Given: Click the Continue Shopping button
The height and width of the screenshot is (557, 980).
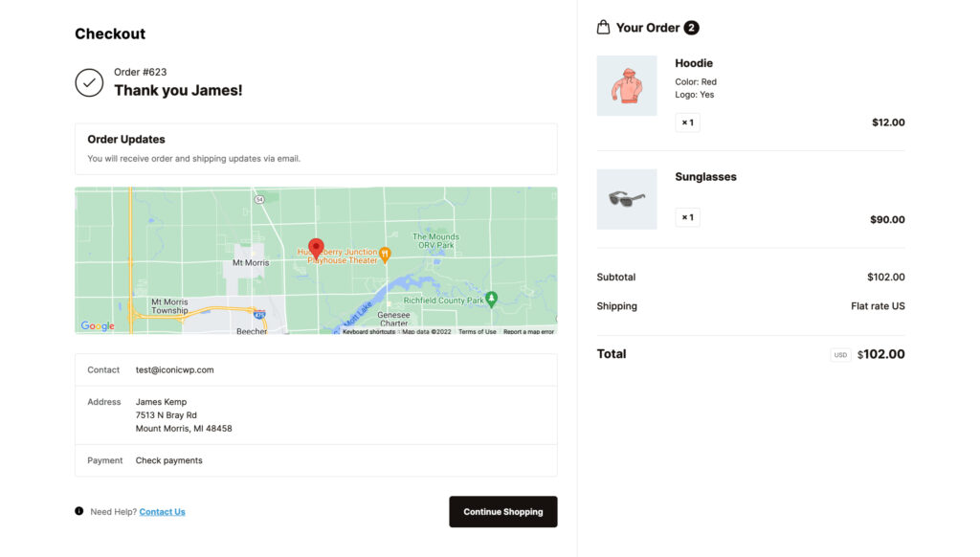Looking at the screenshot, I should click(502, 511).
